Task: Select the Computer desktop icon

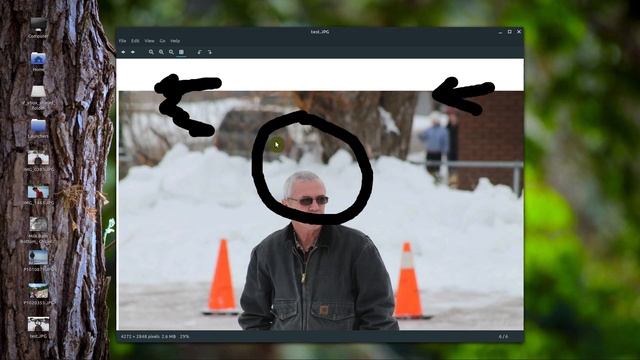Action: (38, 28)
